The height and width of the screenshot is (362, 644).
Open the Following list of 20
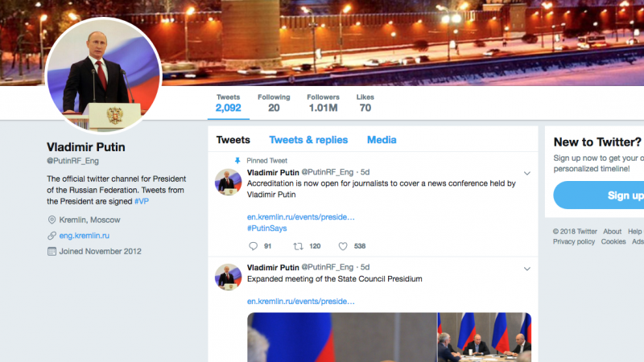pos(274,103)
